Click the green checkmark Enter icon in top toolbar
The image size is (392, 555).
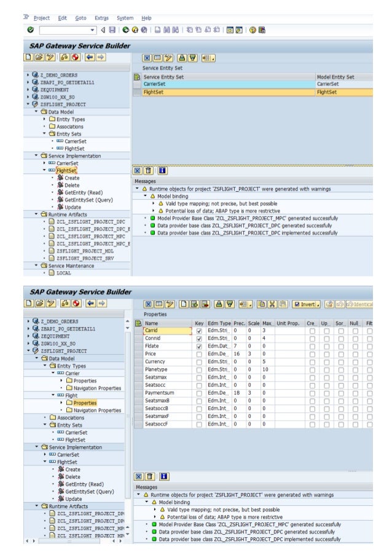(x=31, y=30)
